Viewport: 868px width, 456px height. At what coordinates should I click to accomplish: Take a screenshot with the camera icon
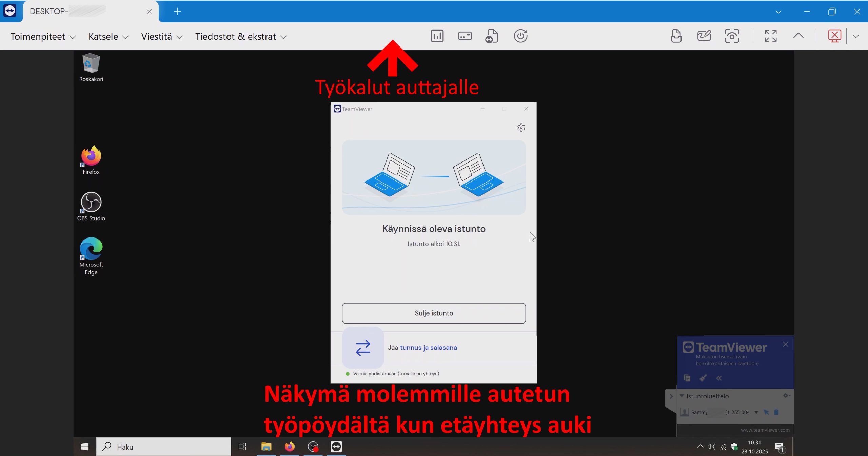[732, 36]
